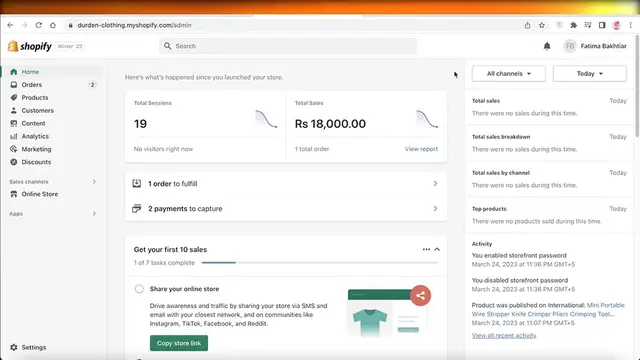The height and width of the screenshot is (360, 640).
Task: Click the Content icon in sidebar
Action: pos(13,123)
